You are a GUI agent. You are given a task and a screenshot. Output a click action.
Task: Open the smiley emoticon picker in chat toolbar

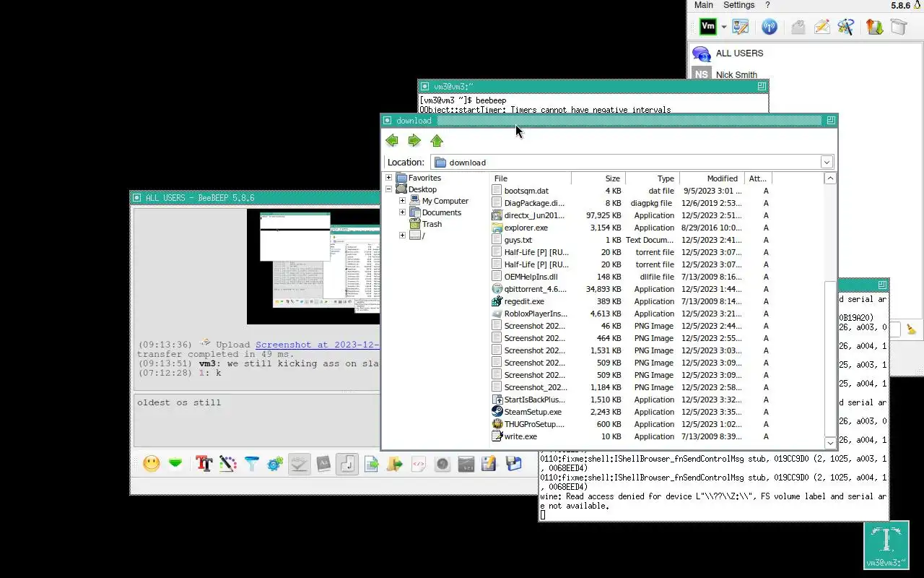tap(152, 464)
